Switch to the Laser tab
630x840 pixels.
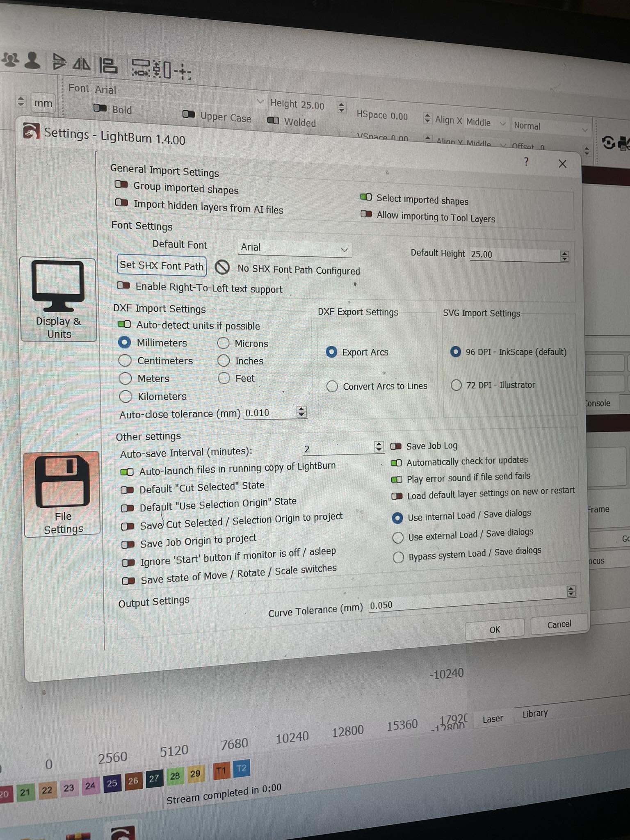[493, 719]
